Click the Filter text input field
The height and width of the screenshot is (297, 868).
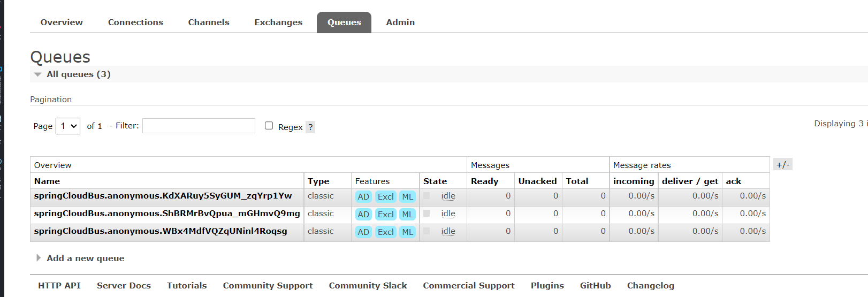click(x=199, y=126)
